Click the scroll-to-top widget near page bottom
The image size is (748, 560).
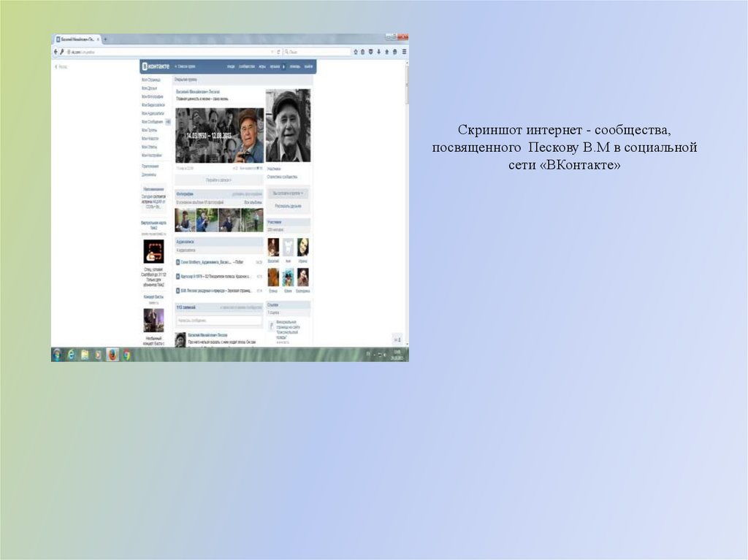click(x=397, y=340)
